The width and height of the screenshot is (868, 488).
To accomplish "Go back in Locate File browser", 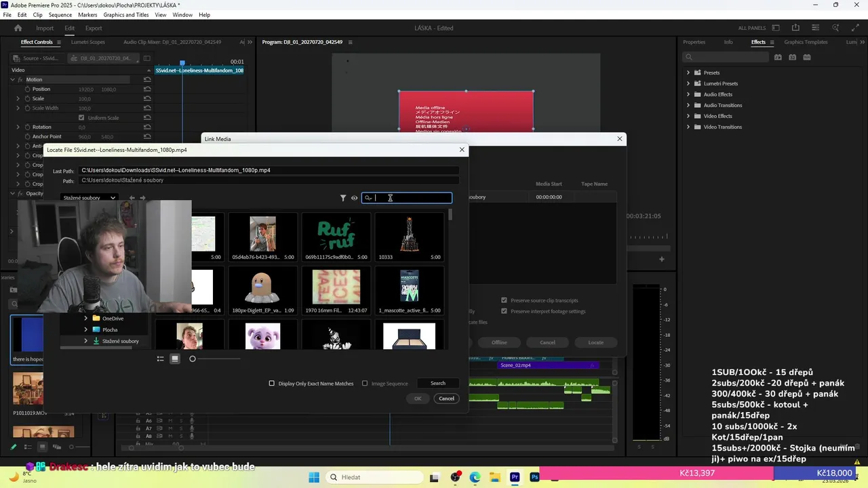I will tap(132, 198).
